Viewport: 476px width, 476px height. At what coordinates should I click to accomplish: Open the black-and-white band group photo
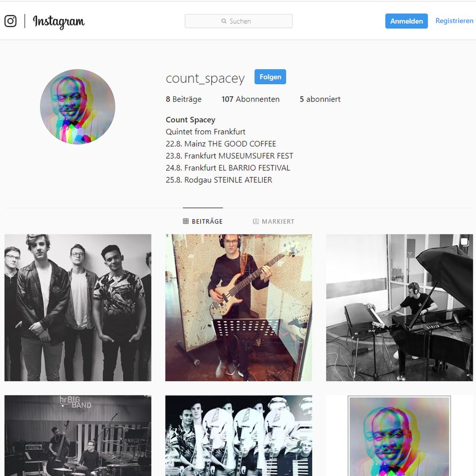click(78, 307)
